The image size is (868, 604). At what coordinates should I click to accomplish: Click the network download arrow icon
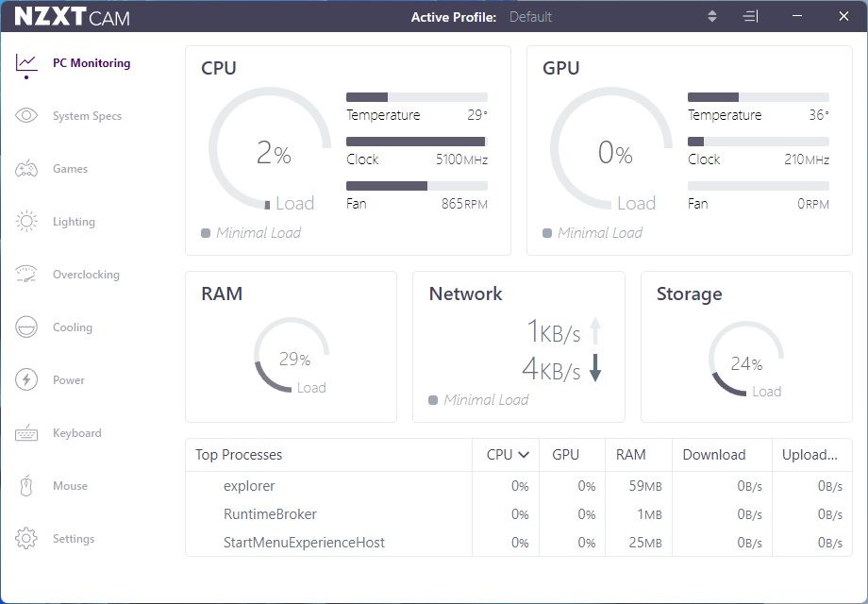[595, 368]
